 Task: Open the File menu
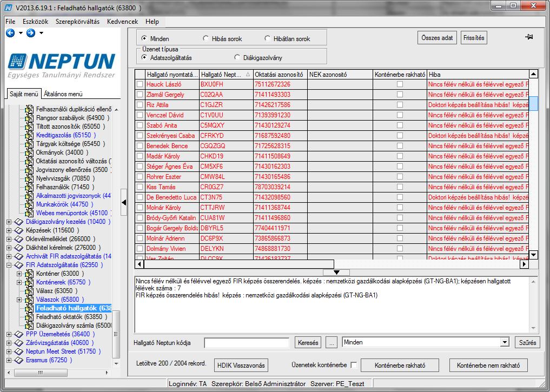pyautogui.click(x=10, y=22)
